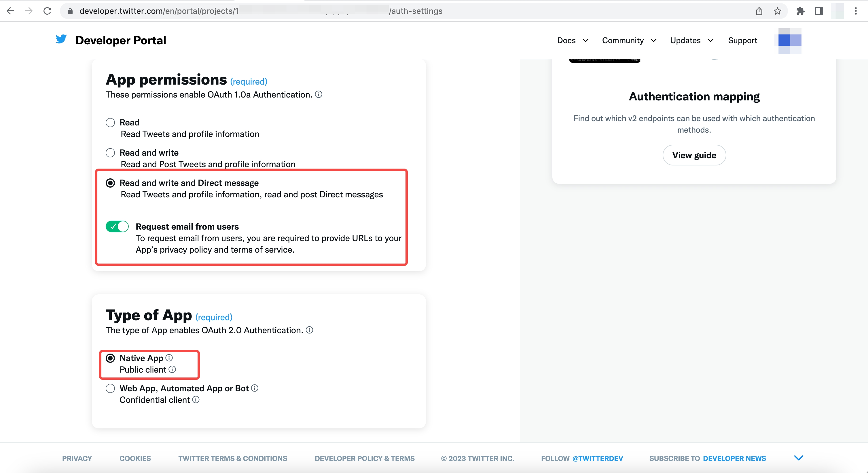Screen dimensions: 868x473
Task: Choose Web App, Automated App or Bot
Action: coord(110,388)
